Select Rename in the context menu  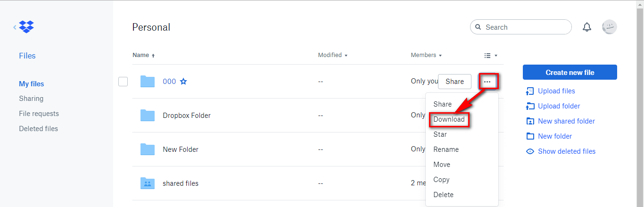(x=446, y=149)
